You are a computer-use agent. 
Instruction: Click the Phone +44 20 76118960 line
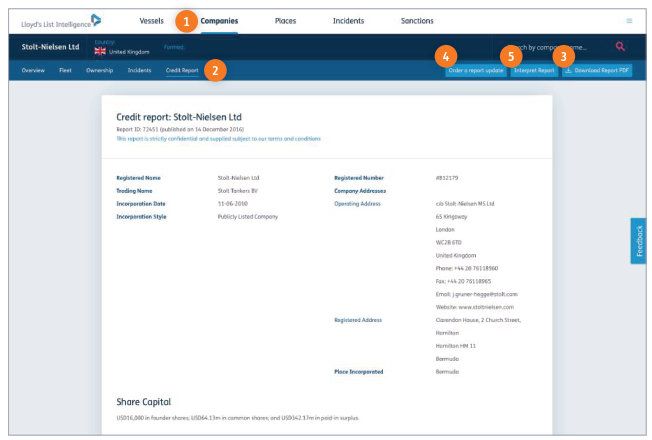(x=467, y=268)
